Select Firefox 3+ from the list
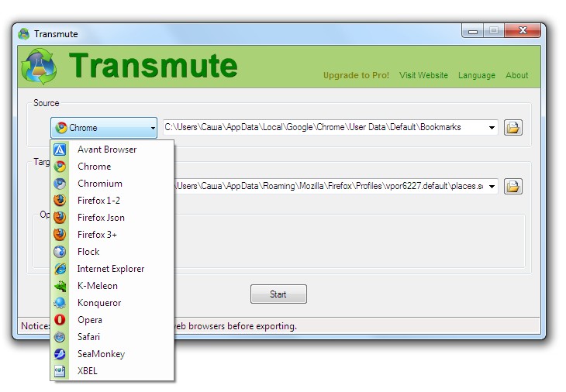 pos(112,235)
